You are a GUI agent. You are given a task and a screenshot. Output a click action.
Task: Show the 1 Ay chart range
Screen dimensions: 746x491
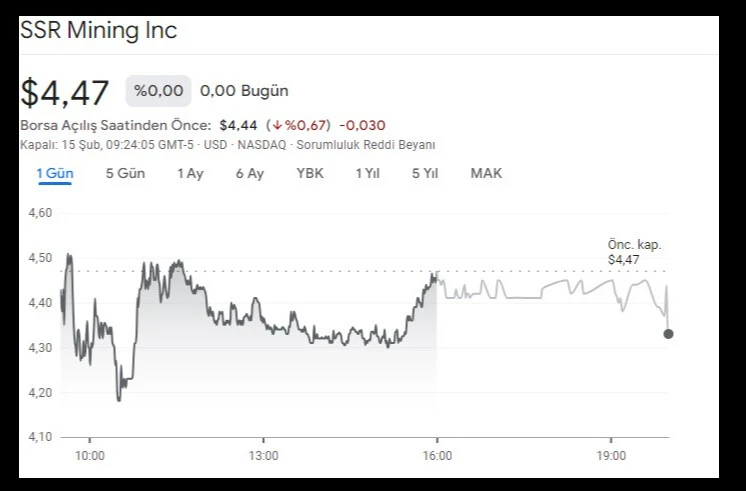click(190, 173)
